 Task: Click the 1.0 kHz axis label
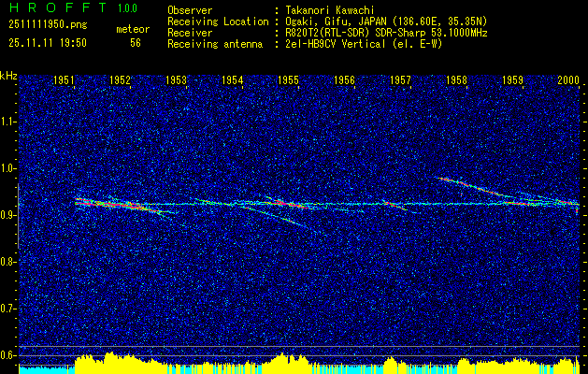click(x=7, y=168)
